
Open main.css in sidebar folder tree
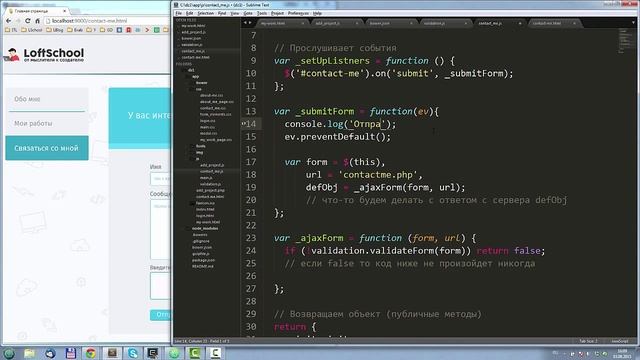[x=207, y=127]
